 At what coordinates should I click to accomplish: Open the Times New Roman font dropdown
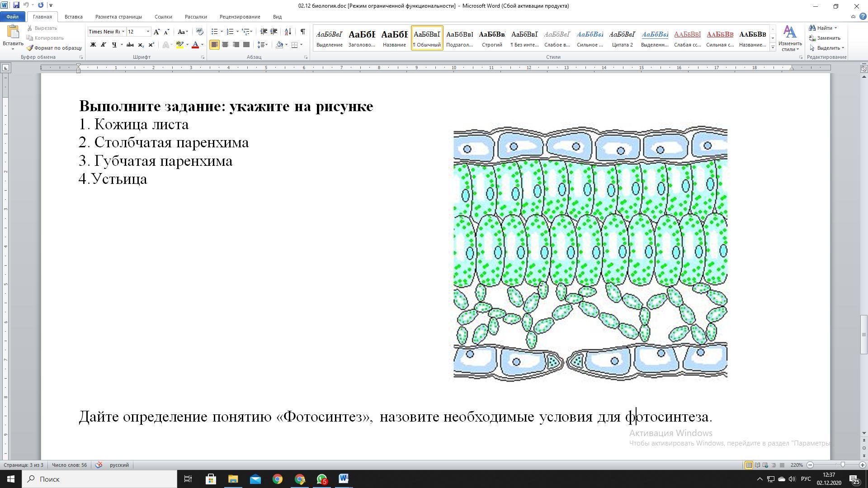tap(123, 32)
